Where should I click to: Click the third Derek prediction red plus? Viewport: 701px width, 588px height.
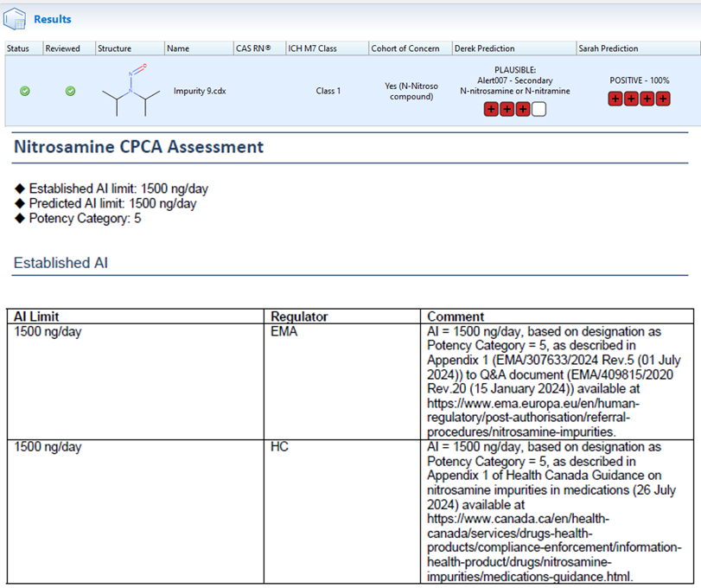[523, 109]
